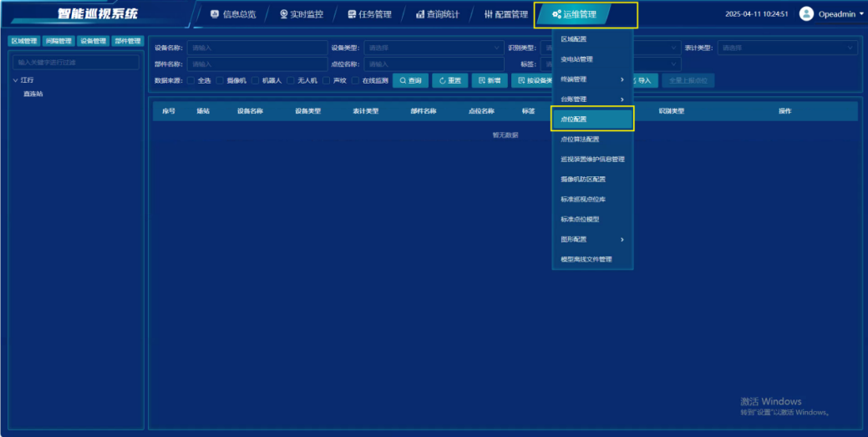Expand the 图形配置 submenu
Image resolution: width=868 pixels, height=437 pixels.
pyautogui.click(x=592, y=239)
